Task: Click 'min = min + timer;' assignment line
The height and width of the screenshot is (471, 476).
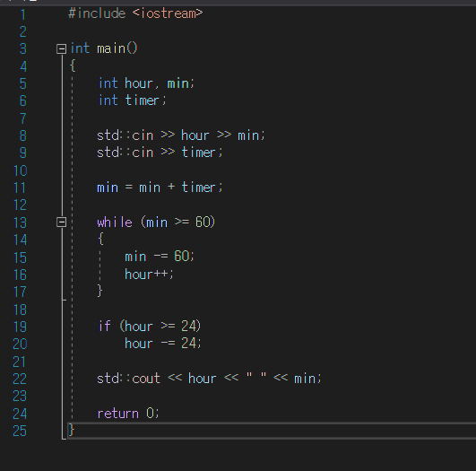Action: [160, 188]
